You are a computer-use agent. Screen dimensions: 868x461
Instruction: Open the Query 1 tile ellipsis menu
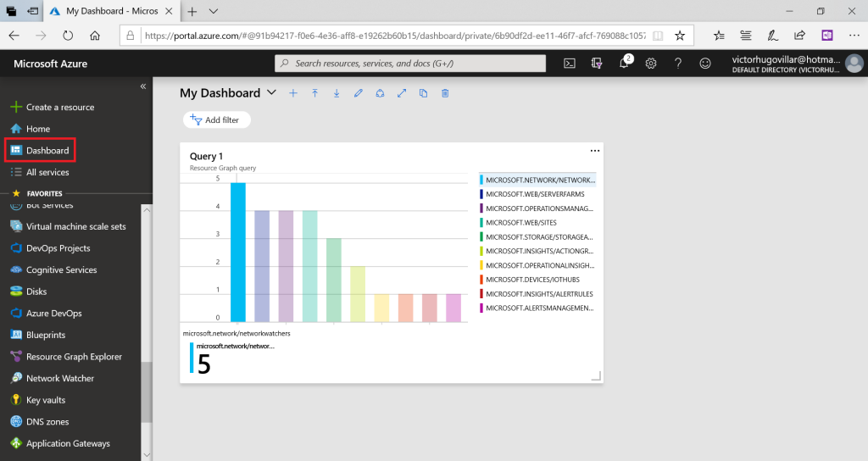coord(594,151)
